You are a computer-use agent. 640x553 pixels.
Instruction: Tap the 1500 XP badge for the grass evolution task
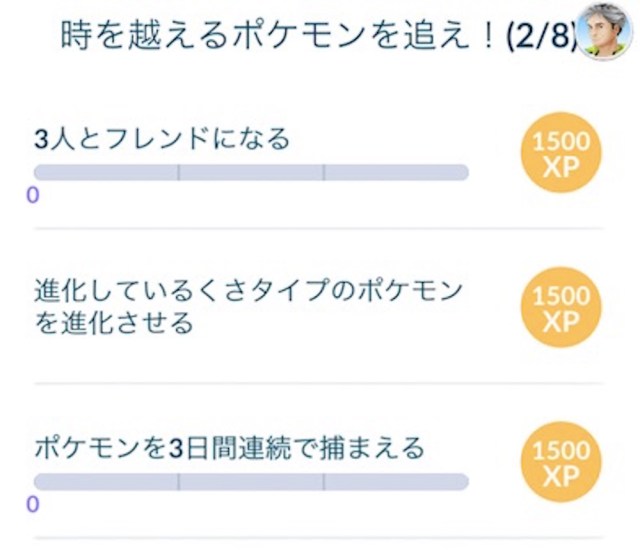click(563, 310)
